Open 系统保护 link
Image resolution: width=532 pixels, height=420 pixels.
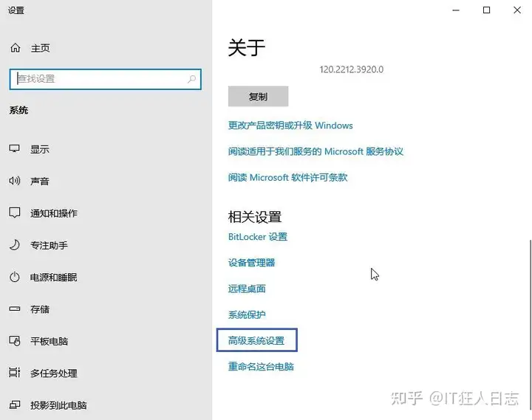click(x=247, y=314)
